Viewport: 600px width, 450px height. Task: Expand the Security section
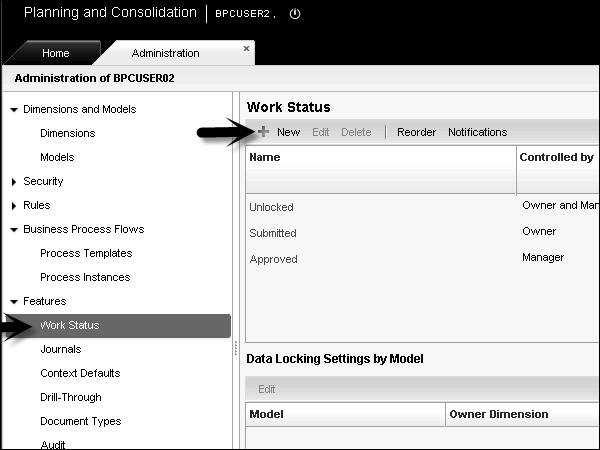(x=14, y=181)
